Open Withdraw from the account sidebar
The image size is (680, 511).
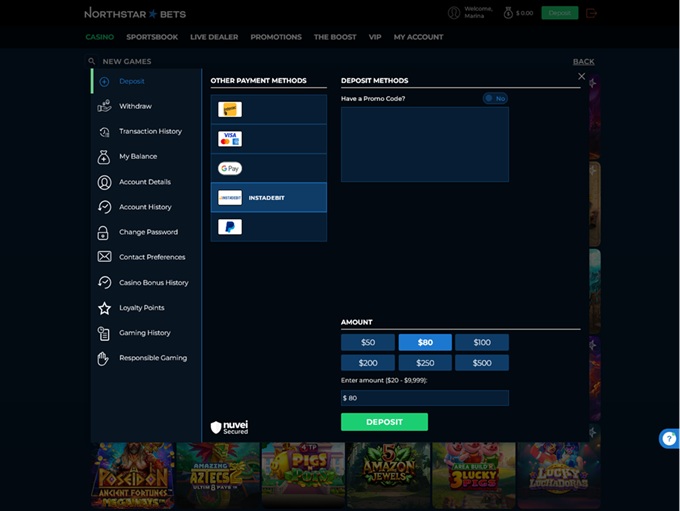(x=135, y=106)
